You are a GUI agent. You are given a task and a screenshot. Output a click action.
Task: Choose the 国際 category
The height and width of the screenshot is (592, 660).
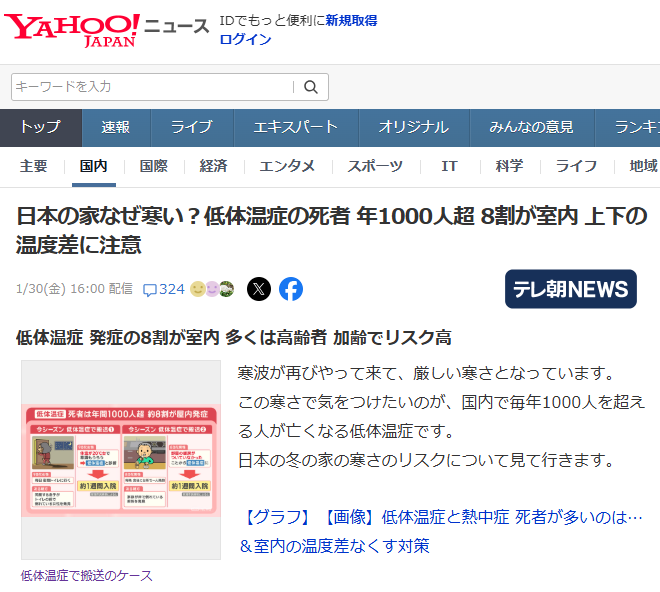pyautogui.click(x=153, y=166)
